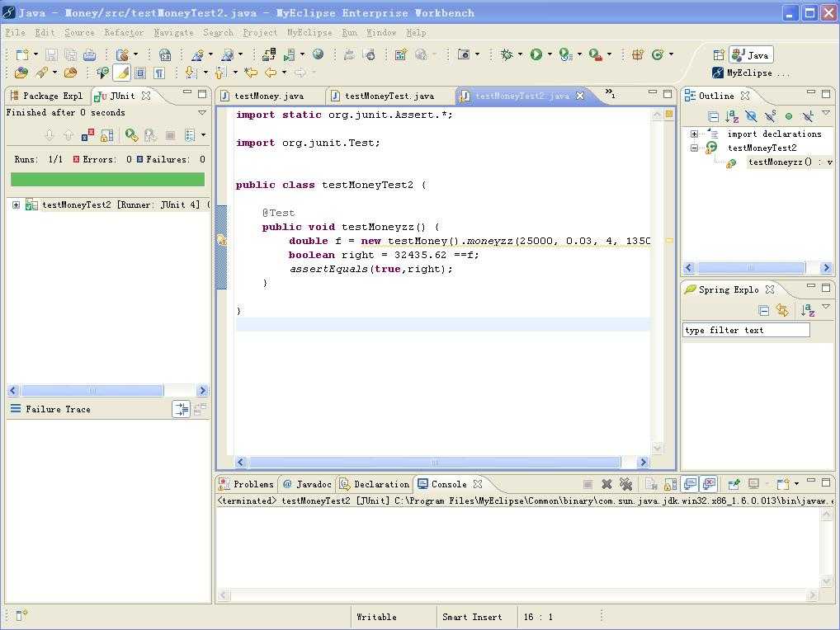Open the Javadoc tab
This screenshot has height=630, width=840.
(x=308, y=484)
